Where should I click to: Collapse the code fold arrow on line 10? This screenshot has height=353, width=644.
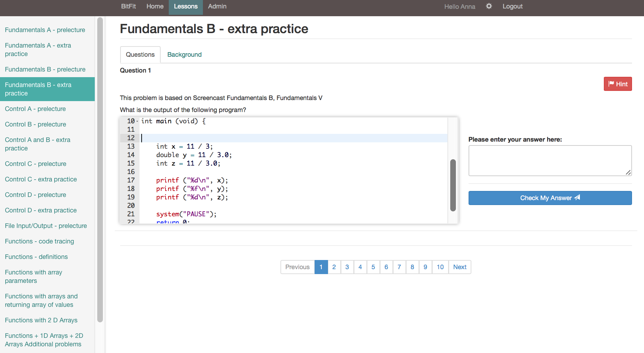click(137, 122)
